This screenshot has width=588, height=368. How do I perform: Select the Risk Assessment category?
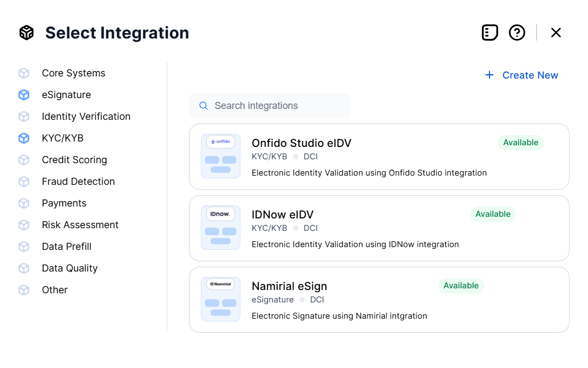point(80,225)
